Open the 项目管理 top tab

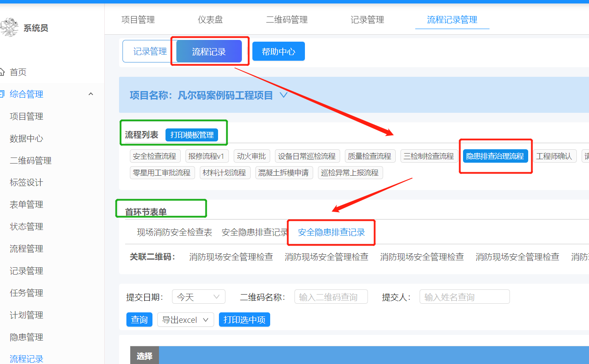coord(138,20)
